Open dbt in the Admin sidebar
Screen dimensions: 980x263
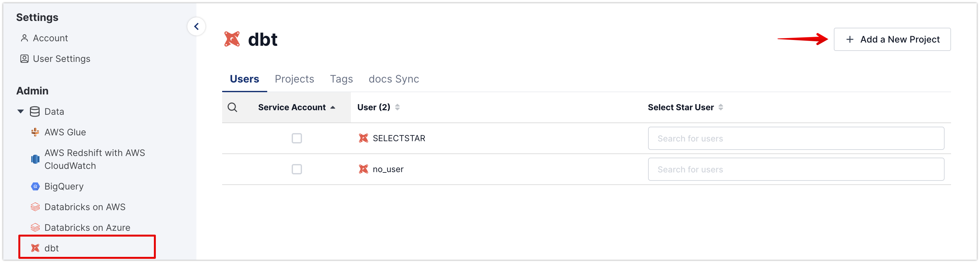pyautogui.click(x=52, y=248)
